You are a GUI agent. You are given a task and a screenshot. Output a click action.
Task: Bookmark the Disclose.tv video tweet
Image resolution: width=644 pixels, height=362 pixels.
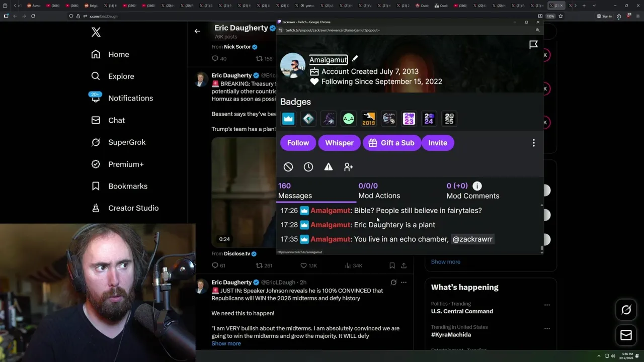coord(392,265)
